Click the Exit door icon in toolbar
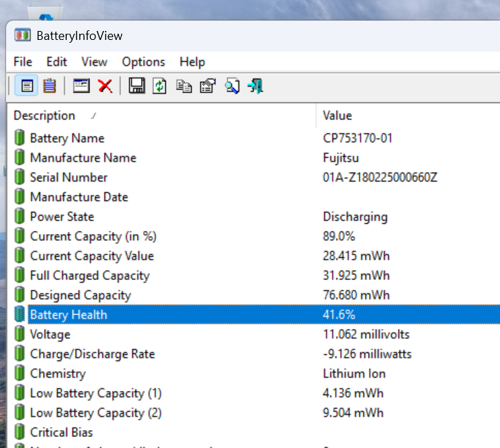500x448 pixels. (256, 86)
